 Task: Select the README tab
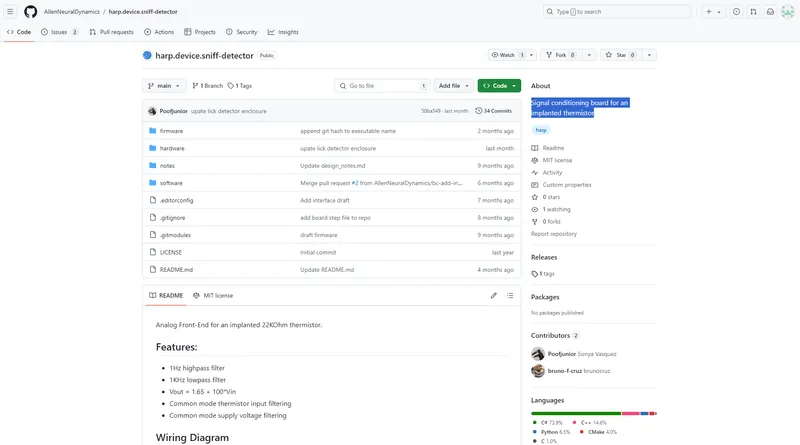166,295
